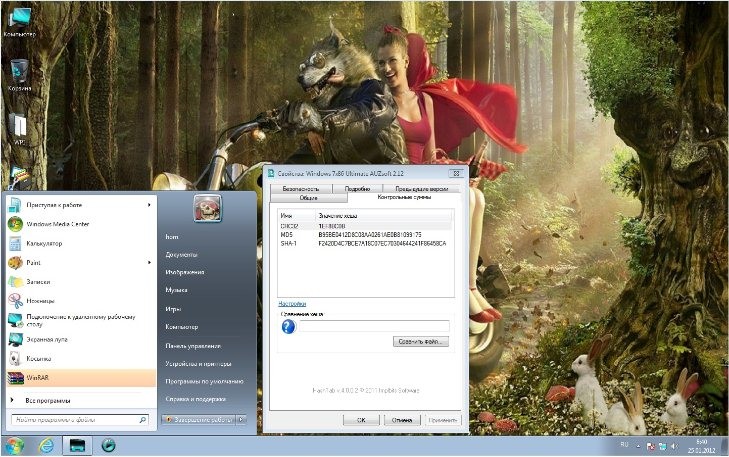Switch to the Безопасность tab
This screenshot has width=729, height=457.
(x=301, y=189)
